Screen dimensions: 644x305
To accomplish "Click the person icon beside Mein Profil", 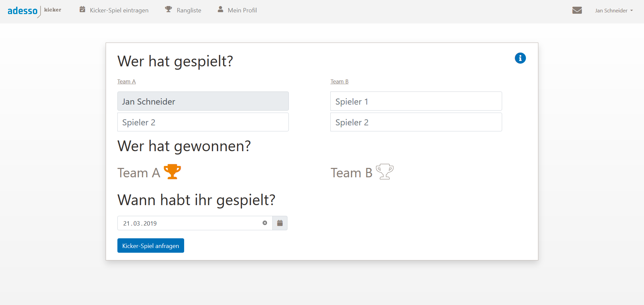I will [x=220, y=9].
